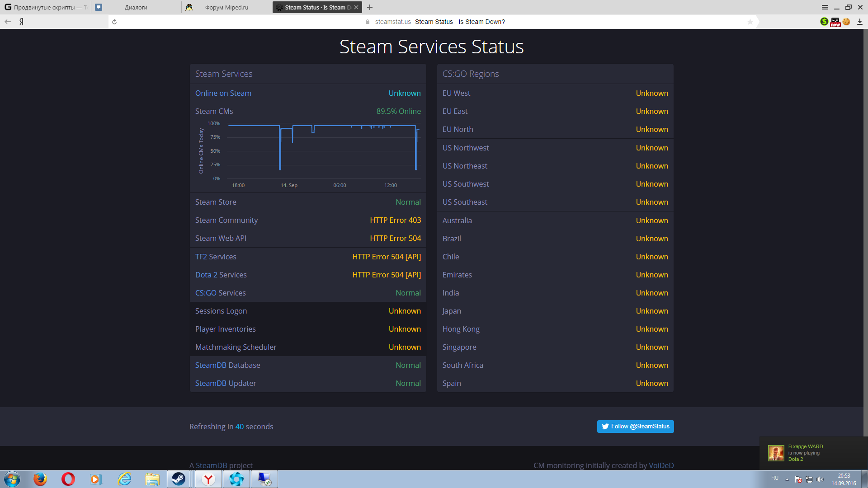
Task: Switch to the 'Диалоги' tab
Action: [136, 7]
